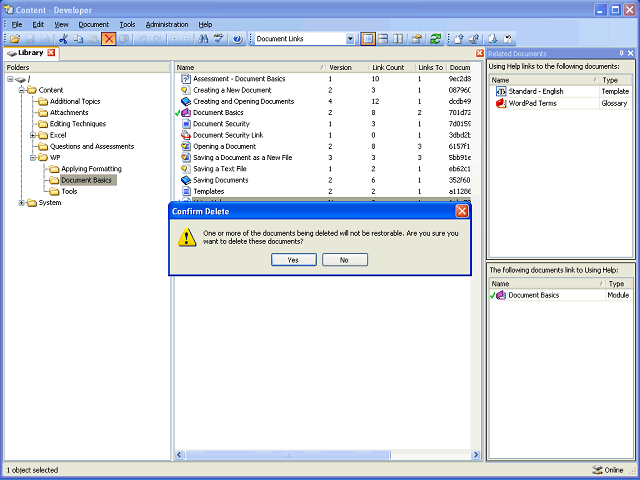Sort the document list by Name column
Image resolution: width=640 pixels, height=480 pixels.
click(250, 67)
